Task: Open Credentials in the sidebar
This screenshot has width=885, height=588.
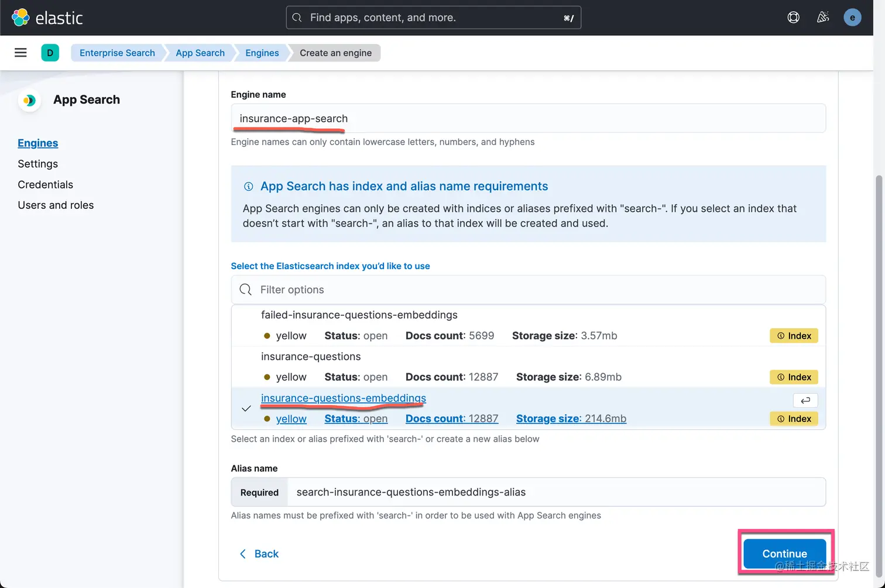Action: 45,184
